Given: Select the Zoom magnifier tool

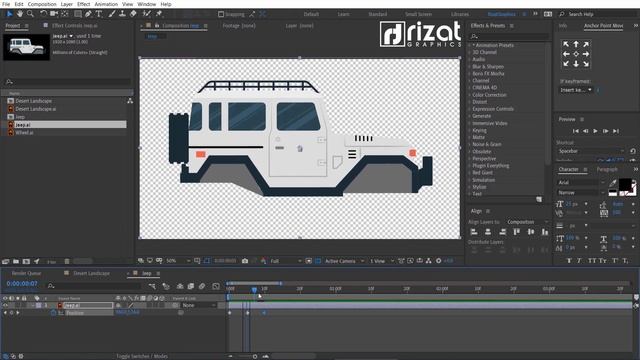Looking at the screenshot, I should [x=30, y=14].
